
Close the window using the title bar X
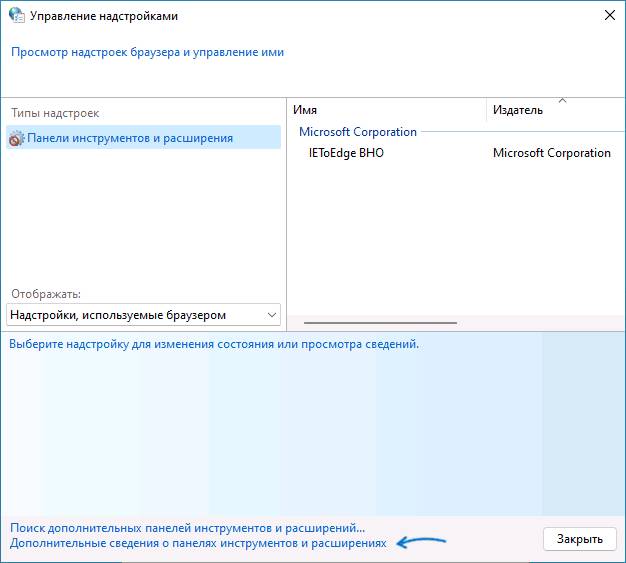(609, 15)
